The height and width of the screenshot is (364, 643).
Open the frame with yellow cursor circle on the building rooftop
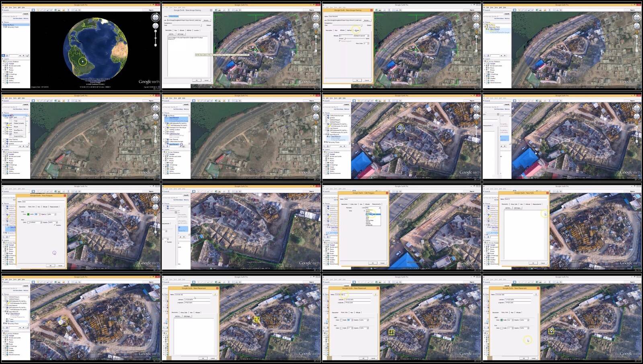(402, 136)
